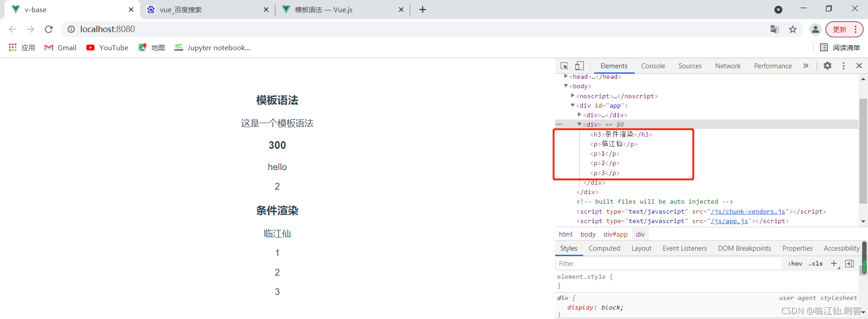
Task: Open DevTools three-dot customize menu
Action: 844,66
